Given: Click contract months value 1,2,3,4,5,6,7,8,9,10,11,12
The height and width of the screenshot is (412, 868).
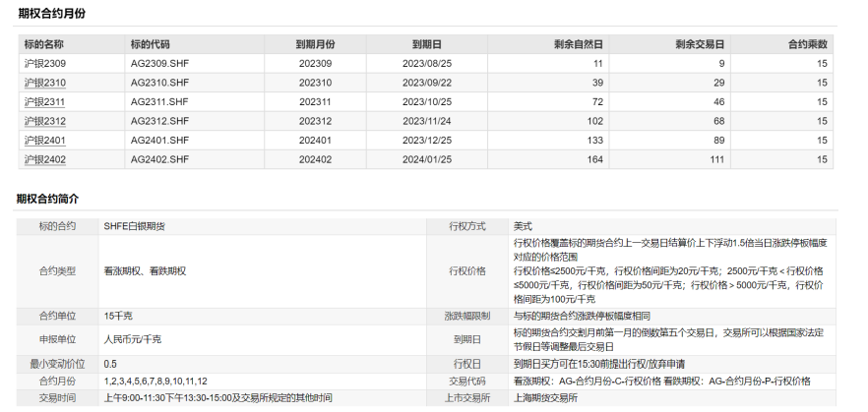Looking at the screenshot, I should tap(155, 382).
